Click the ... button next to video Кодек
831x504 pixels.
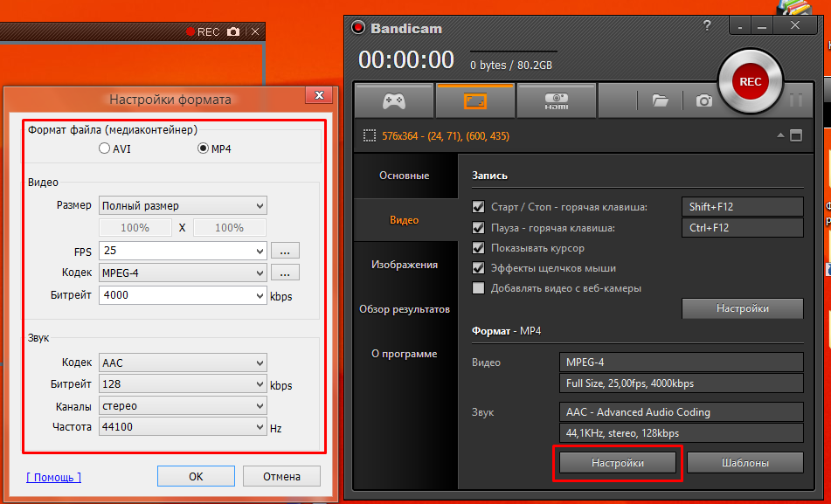point(285,273)
